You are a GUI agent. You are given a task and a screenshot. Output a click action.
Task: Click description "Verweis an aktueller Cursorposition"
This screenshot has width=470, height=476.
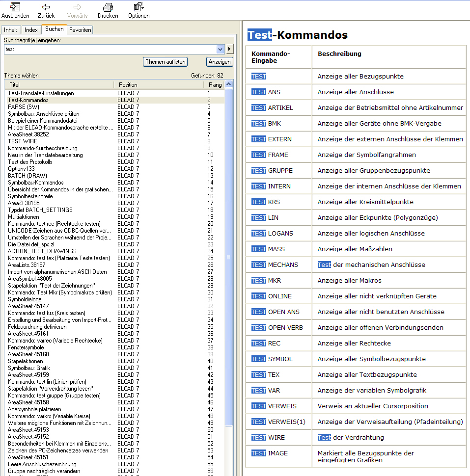373,406
